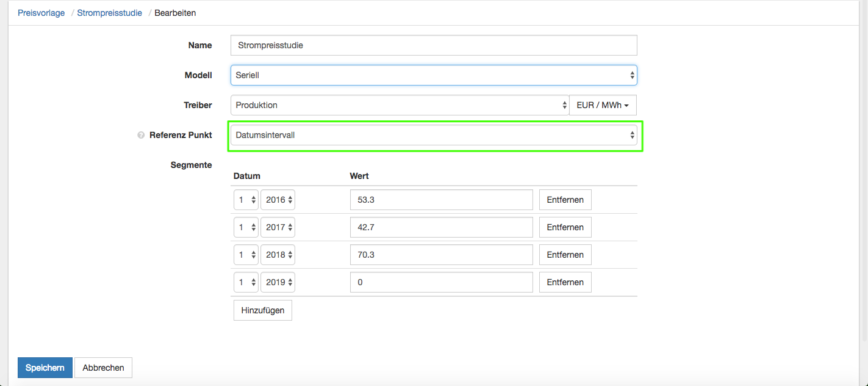Image resolution: width=868 pixels, height=386 pixels.
Task: Cancel editing with Abbrechen
Action: click(x=103, y=368)
